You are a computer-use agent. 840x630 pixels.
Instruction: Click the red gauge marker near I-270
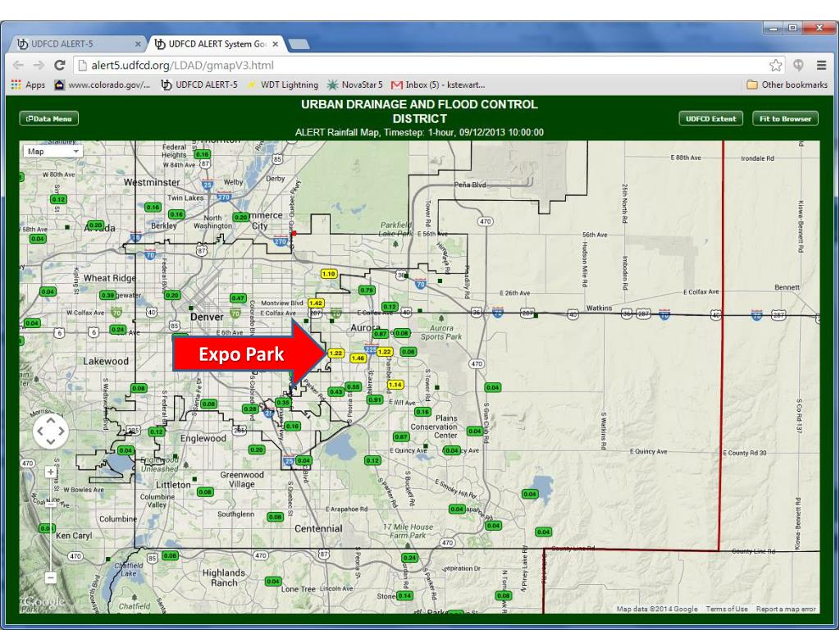[x=294, y=233]
